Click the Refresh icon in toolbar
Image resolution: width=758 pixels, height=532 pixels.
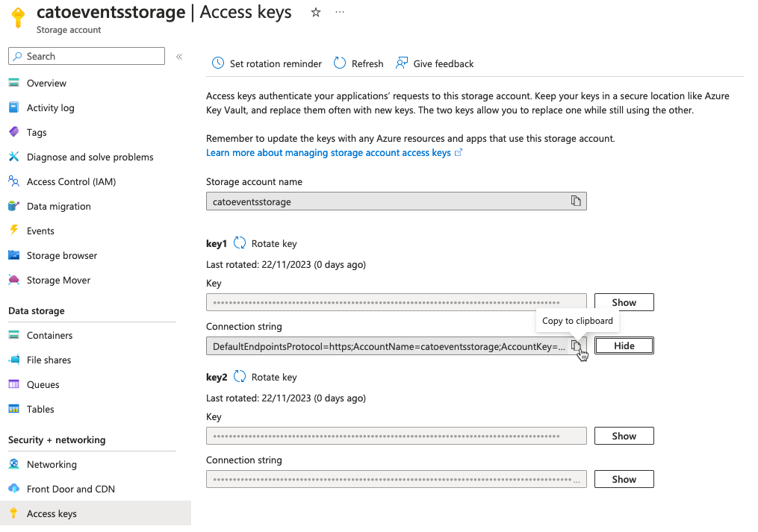pos(340,63)
